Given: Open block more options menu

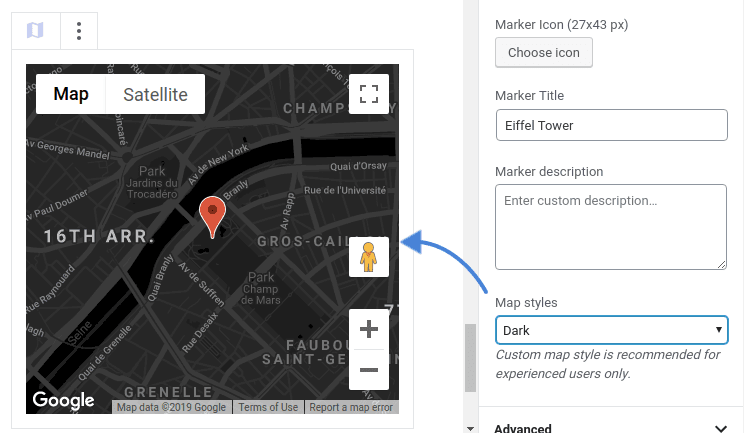Looking at the screenshot, I should [x=79, y=31].
